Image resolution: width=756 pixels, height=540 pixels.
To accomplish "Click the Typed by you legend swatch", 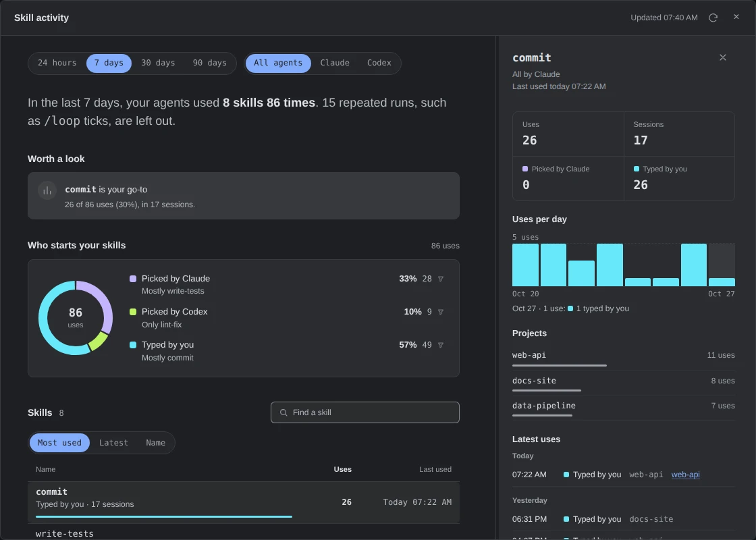I will [133, 345].
